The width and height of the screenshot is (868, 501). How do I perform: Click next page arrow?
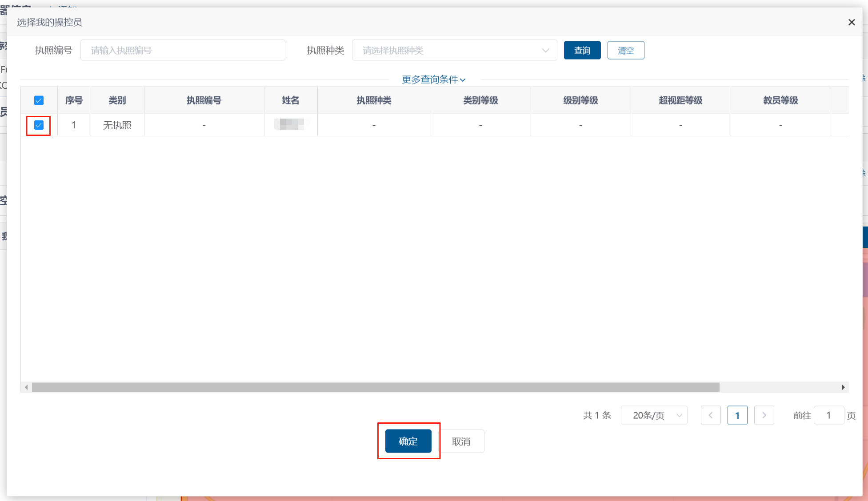(x=764, y=415)
